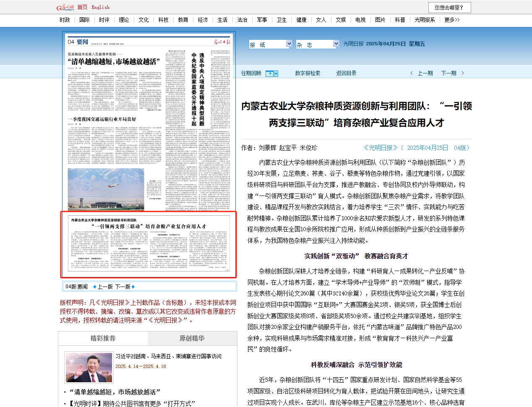Open the 往期回顾 calendar icon
This screenshot has width=532, height=407.
click(x=269, y=73)
